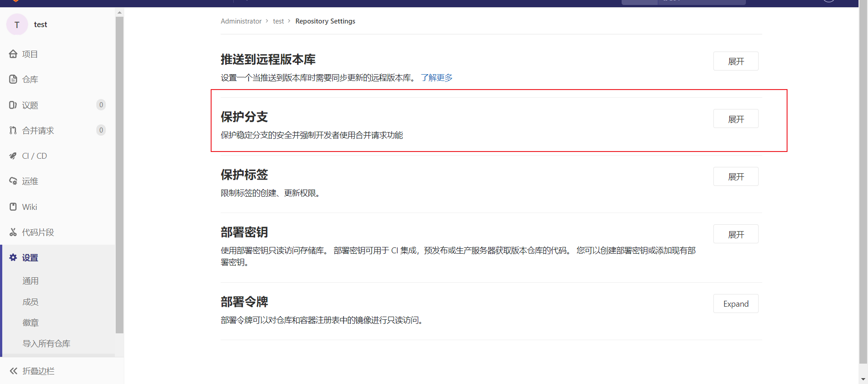Select the 设置 menu item
The width and height of the screenshot is (868, 384).
click(57, 257)
